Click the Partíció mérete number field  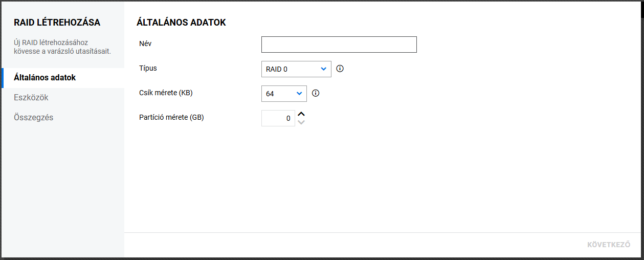[278, 118]
